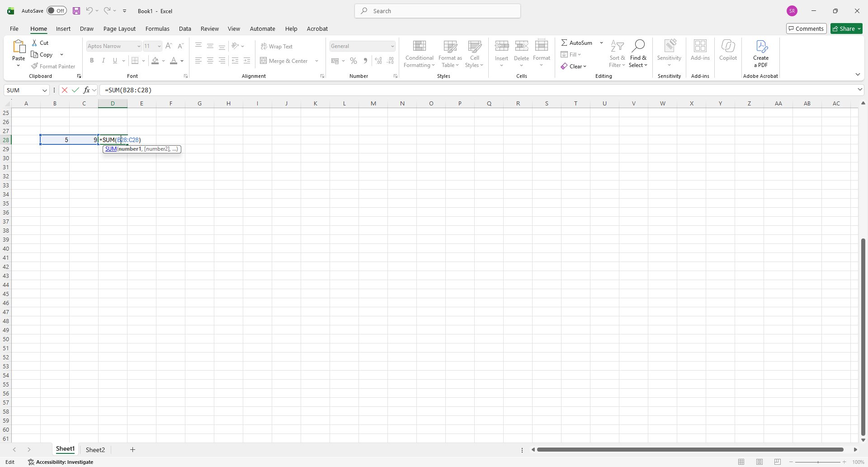Click the Cut scissors icon

(34, 43)
